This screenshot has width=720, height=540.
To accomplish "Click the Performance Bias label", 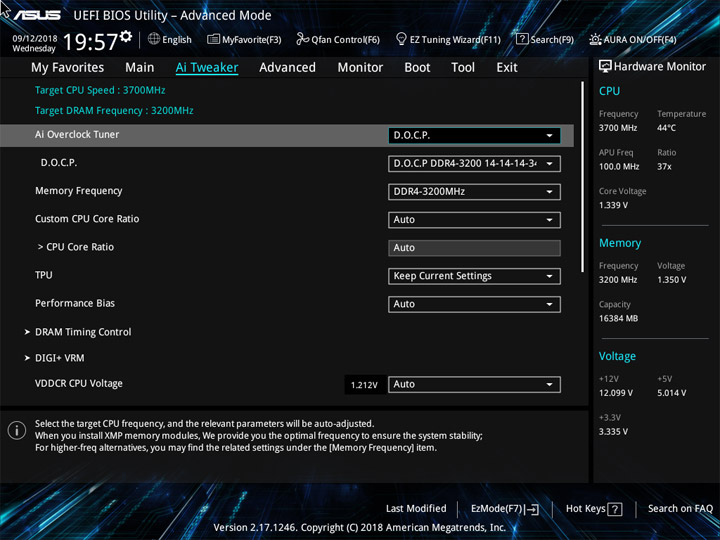I will coord(75,304).
